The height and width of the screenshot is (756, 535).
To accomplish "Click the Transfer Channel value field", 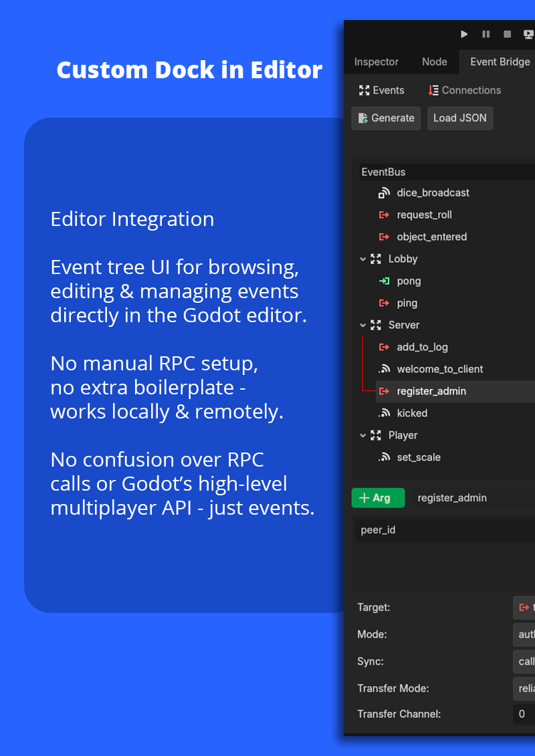I will click(x=524, y=714).
